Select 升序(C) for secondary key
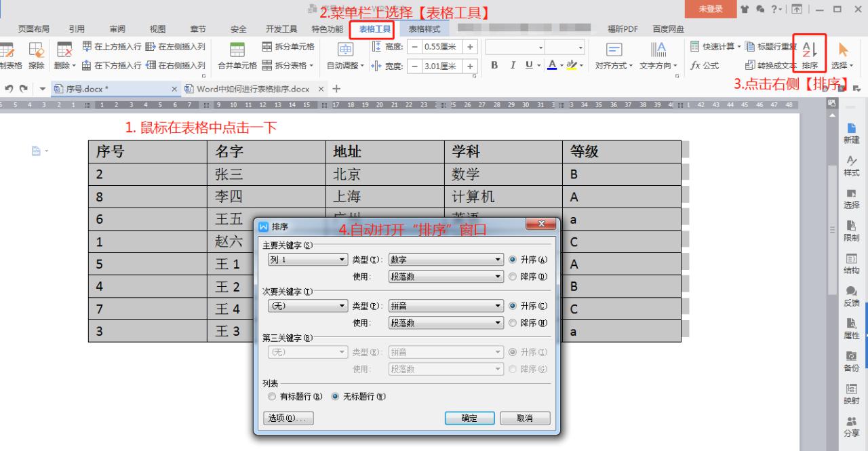The width and height of the screenshot is (868, 451). coord(528,306)
